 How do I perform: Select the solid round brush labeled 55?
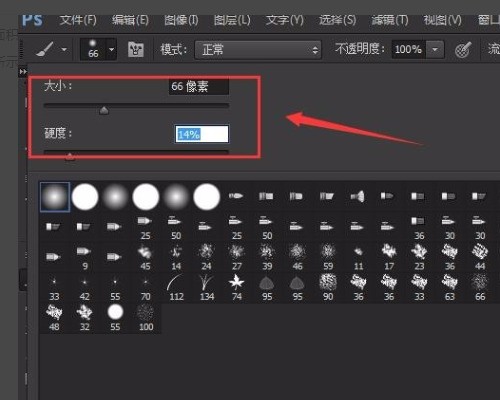click(115, 318)
